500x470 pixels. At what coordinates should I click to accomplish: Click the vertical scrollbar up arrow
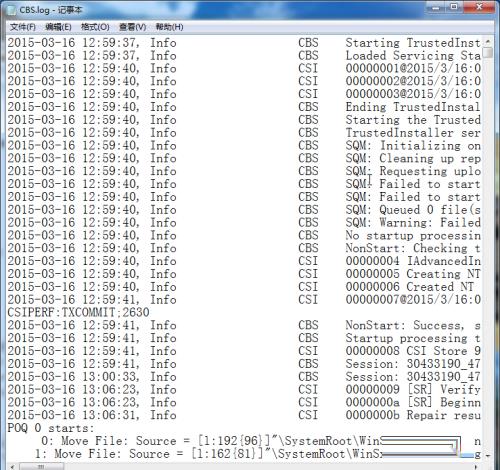click(488, 41)
